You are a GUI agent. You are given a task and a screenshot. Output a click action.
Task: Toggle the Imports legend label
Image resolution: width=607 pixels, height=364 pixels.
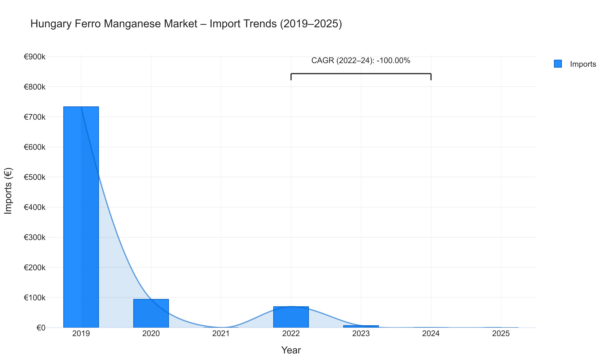(583, 64)
